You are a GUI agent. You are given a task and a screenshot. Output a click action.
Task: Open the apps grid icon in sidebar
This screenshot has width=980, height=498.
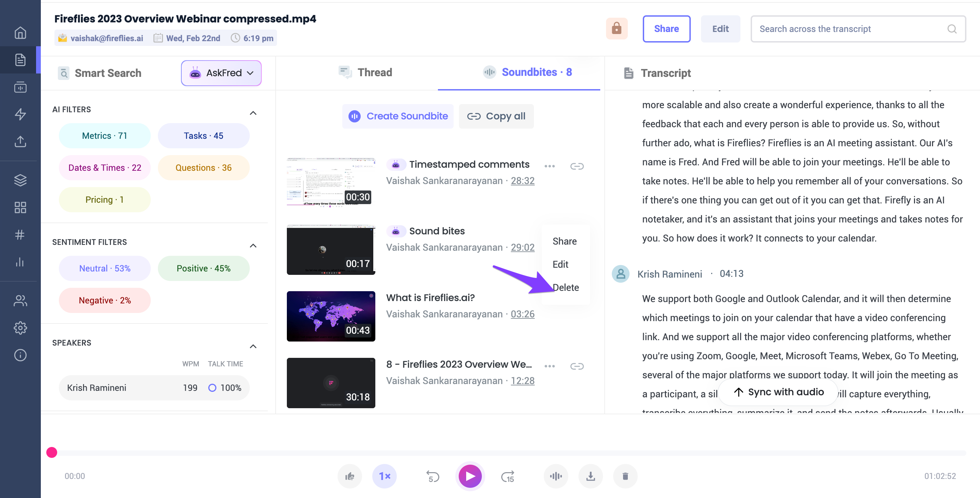(20, 207)
